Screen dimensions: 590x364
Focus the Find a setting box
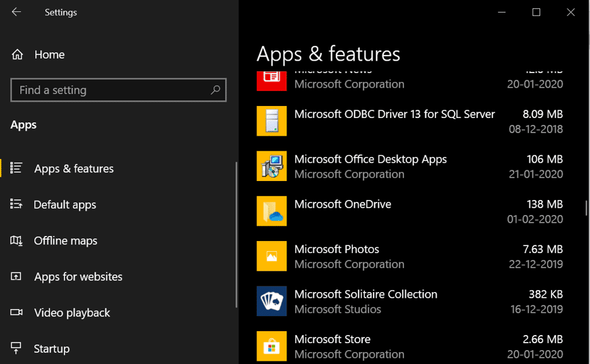[x=119, y=90]
